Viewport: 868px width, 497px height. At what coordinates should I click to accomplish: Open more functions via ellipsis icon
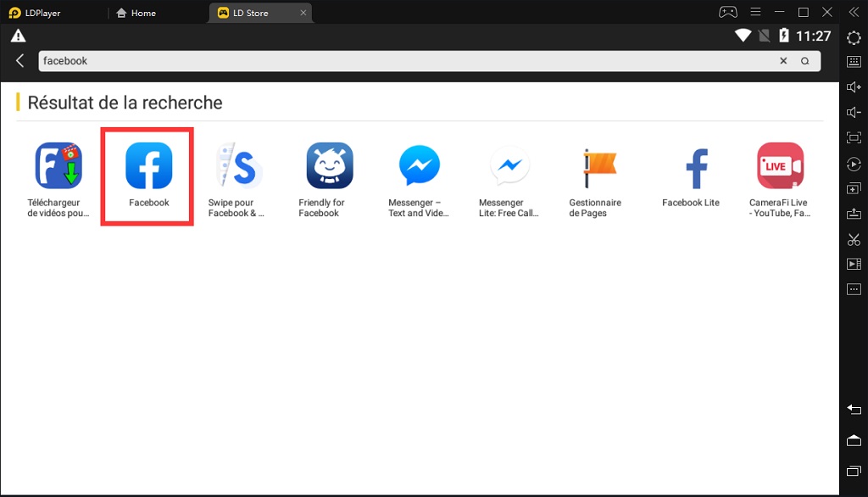click(854, 288)
